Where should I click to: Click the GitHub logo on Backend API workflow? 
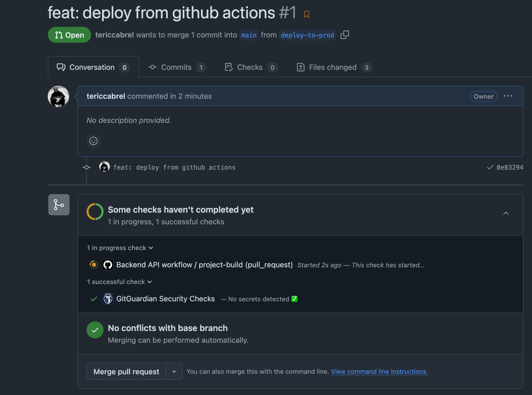pyautogui.click(x=108, y=265)
